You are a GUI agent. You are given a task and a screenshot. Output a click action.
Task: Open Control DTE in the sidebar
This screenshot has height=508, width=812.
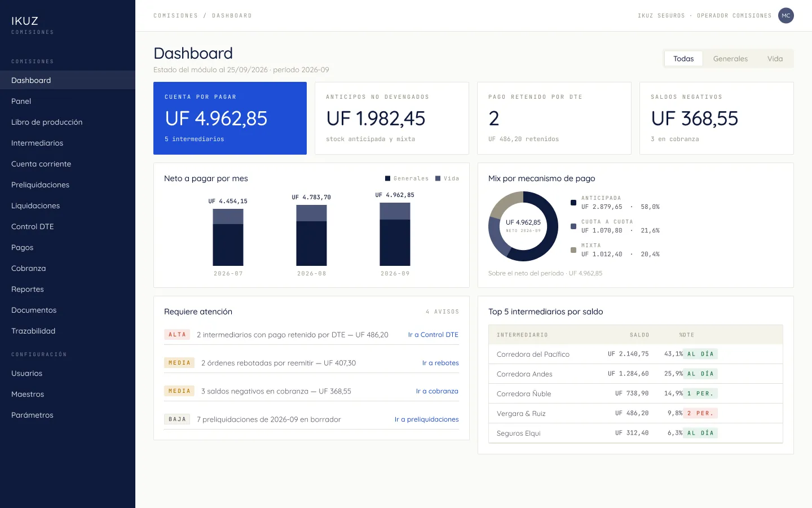click(x=68, y=226)
